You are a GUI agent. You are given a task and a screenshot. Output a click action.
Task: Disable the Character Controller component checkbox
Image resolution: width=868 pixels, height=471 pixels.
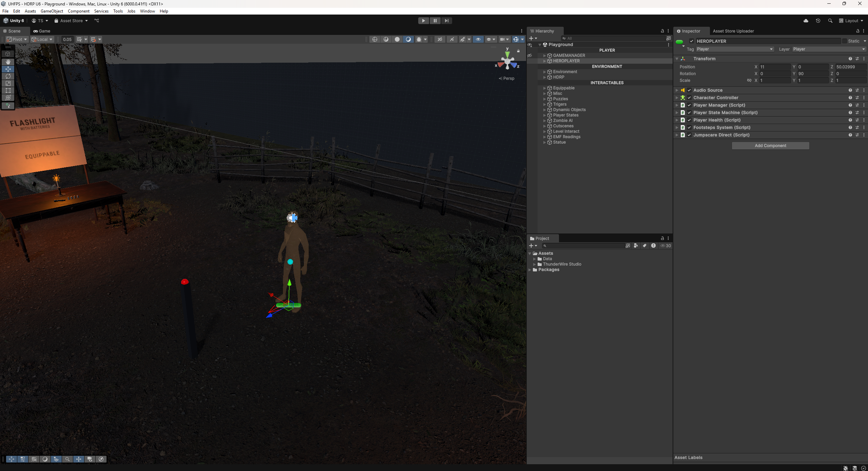click(x=689, y=98)
